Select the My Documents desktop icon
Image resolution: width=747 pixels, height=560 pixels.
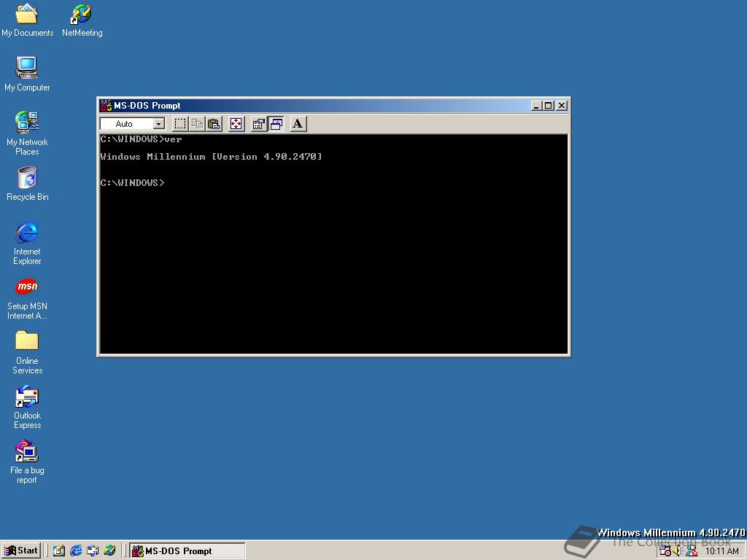tap(27, 20)
